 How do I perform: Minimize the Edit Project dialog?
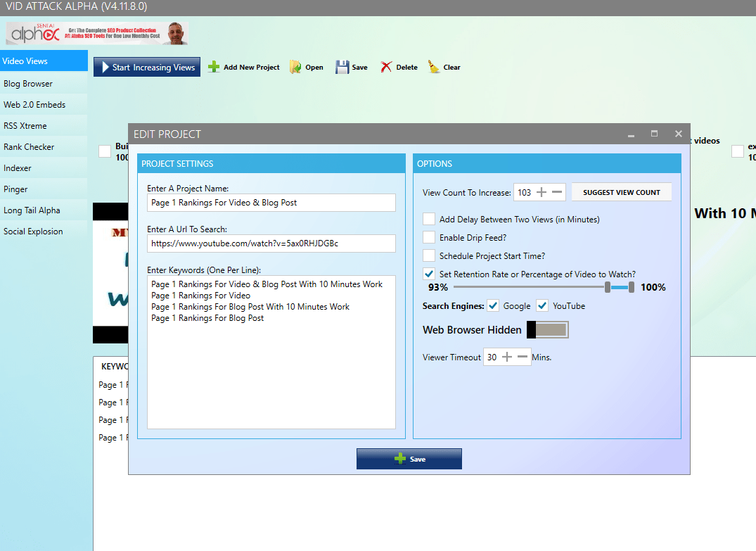click(631, 134)
